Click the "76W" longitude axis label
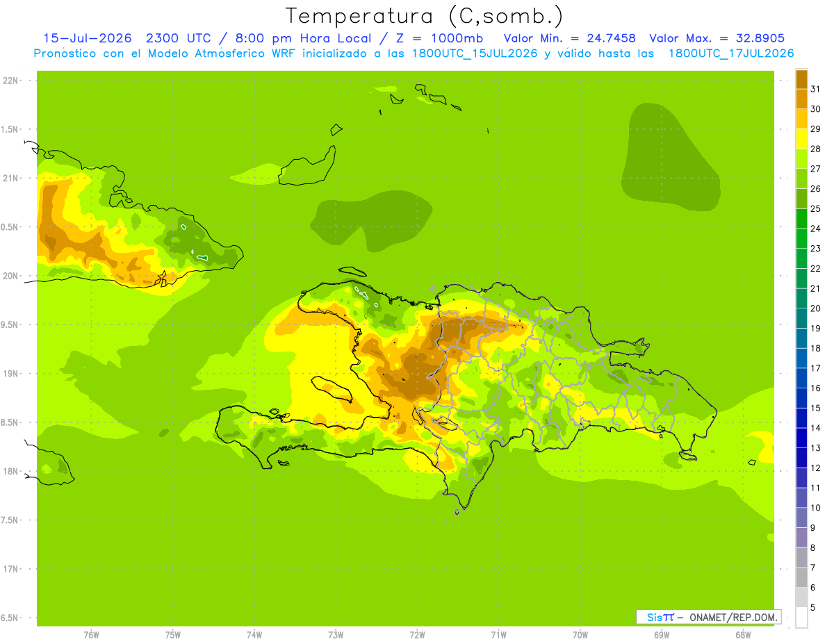Screen dimensions: 834x644 (x=91, y=634)
